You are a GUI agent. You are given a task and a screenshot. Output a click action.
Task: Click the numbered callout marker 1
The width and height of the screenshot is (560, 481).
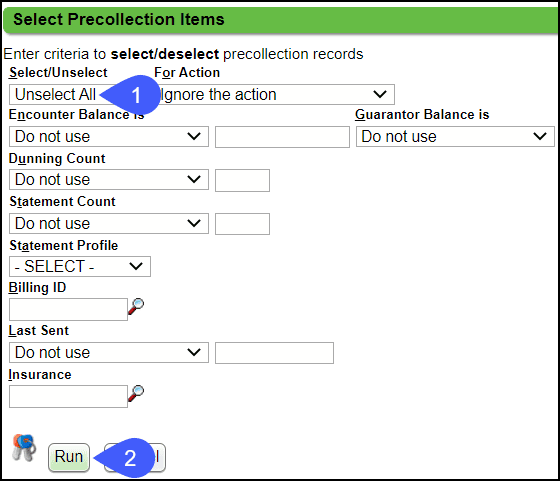point(132,95)
